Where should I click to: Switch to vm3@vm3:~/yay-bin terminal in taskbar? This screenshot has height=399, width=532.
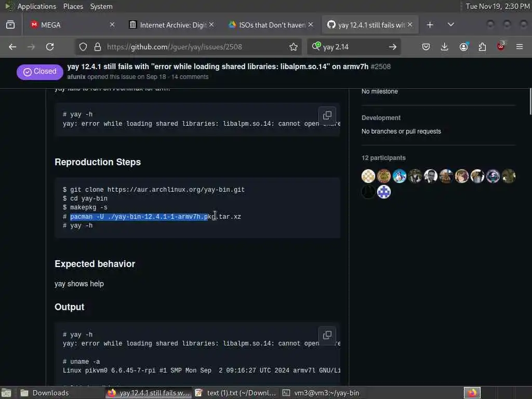(321, 393)
